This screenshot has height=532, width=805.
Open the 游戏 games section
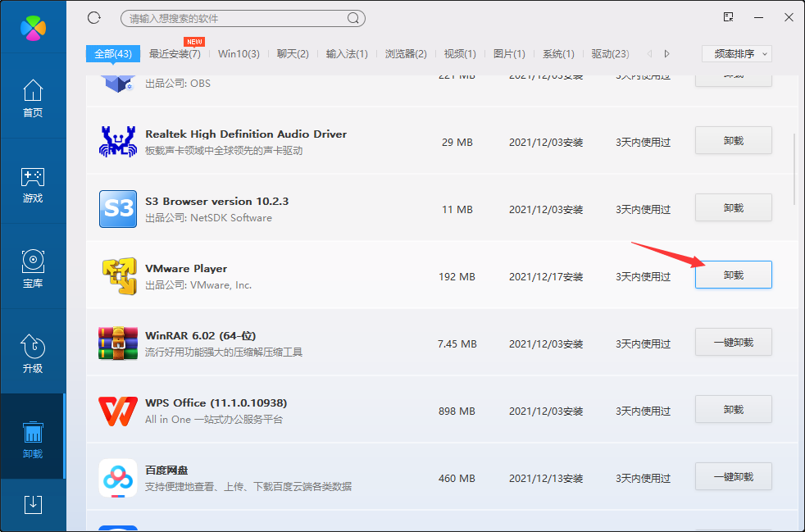point(33,185)
